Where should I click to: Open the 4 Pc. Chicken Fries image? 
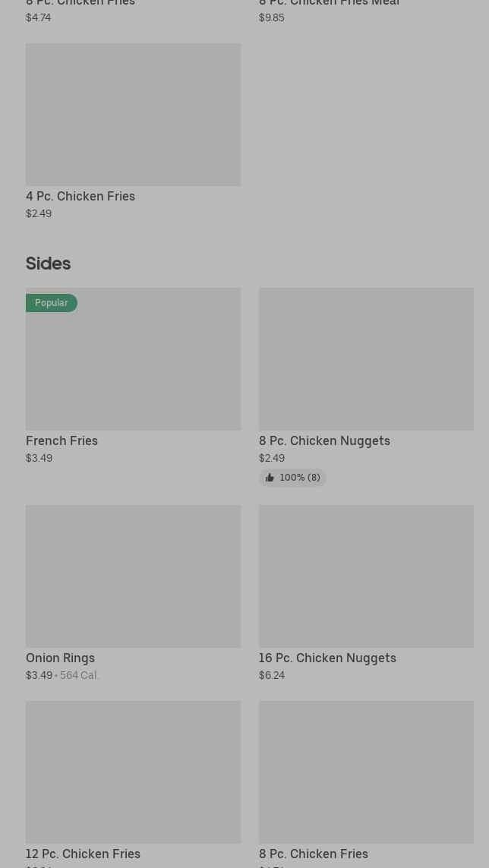pos(134,115)
